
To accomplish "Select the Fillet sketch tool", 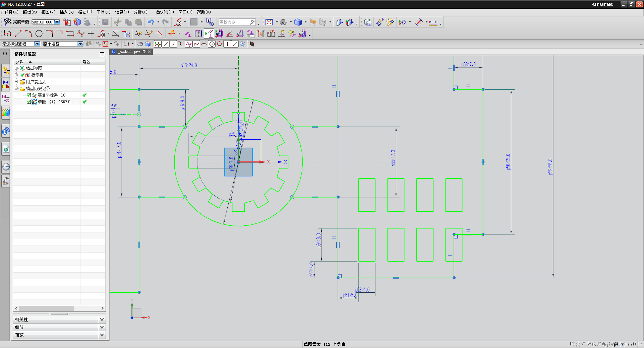I will point(49,33).
